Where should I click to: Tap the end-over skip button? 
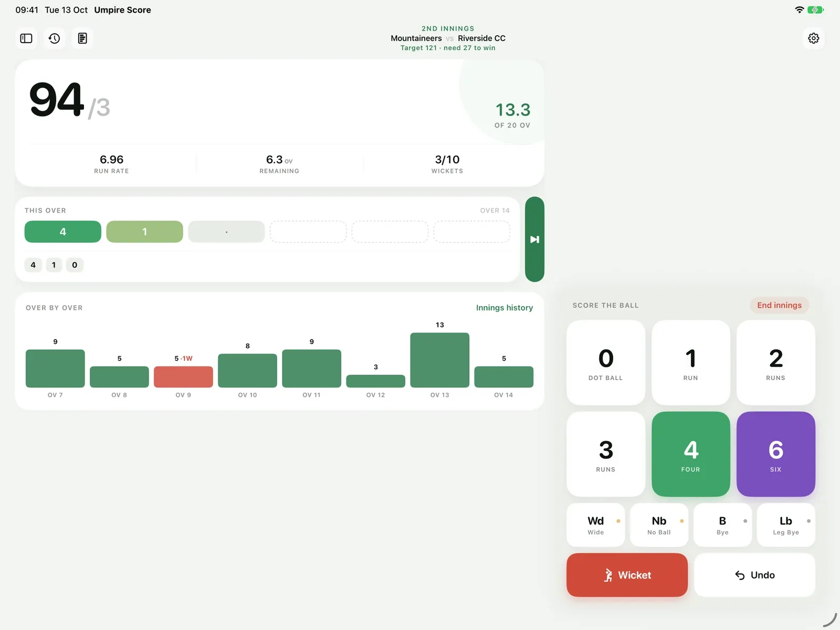point(534,239)
